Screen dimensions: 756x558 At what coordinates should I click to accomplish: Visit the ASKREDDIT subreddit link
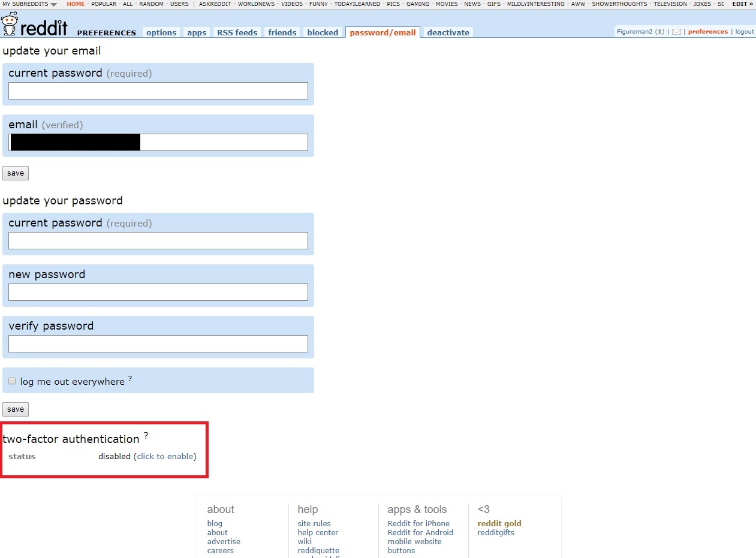[x=215, y=4]
